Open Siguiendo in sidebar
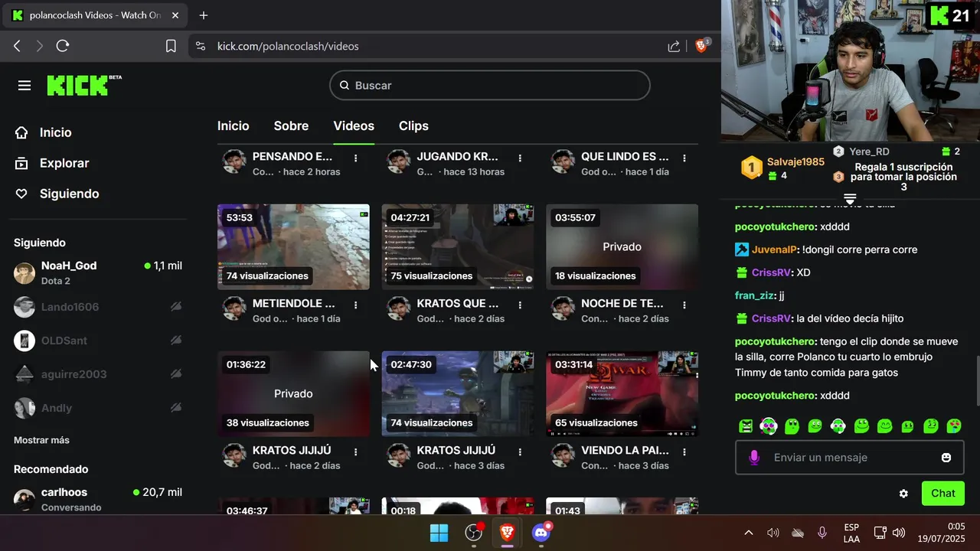The height and width of the screenshot is (551, 980). [57, 194]
